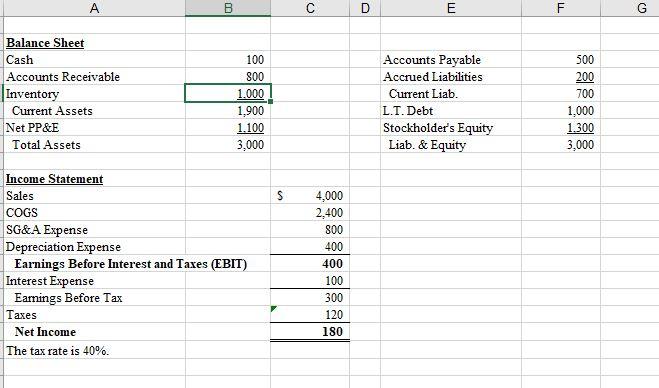
Task: Click the 'Interest Expense' label
Action: coord(50,281)
